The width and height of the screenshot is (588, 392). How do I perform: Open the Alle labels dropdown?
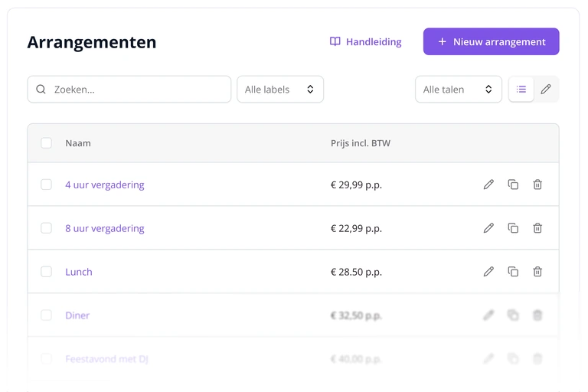coord(280,90)
